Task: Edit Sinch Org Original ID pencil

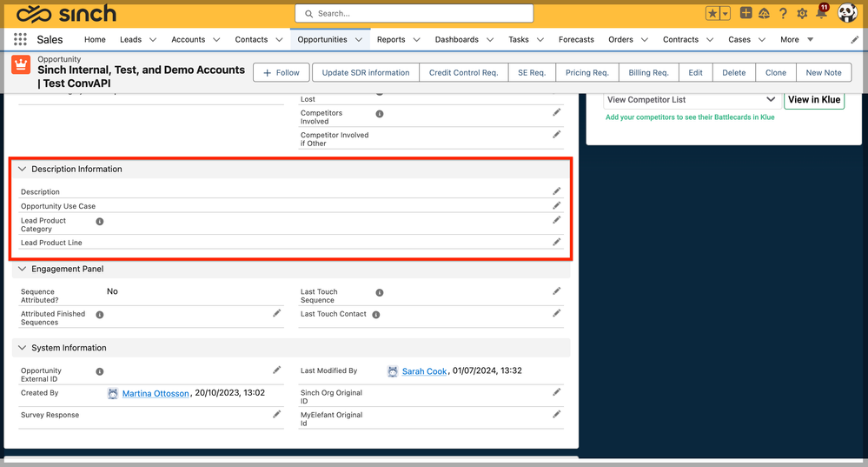Action: click(556, 392)
